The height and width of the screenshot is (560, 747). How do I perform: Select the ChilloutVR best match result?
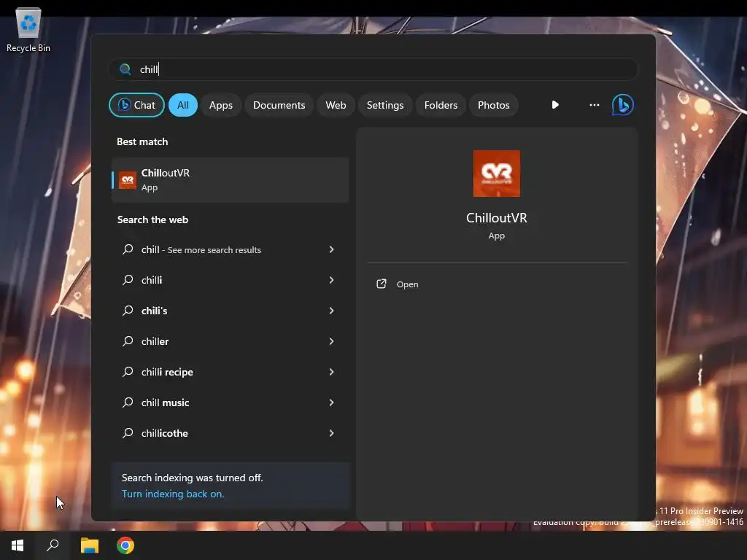230,180
